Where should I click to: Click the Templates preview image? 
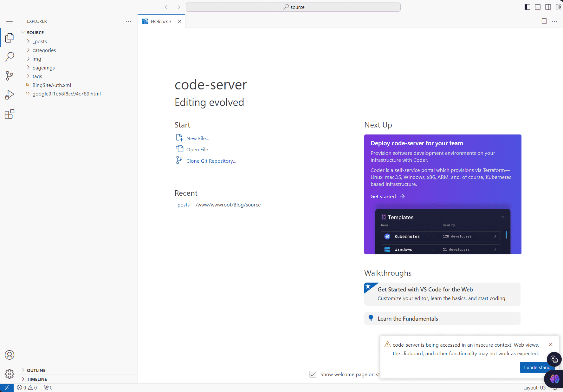443,231
